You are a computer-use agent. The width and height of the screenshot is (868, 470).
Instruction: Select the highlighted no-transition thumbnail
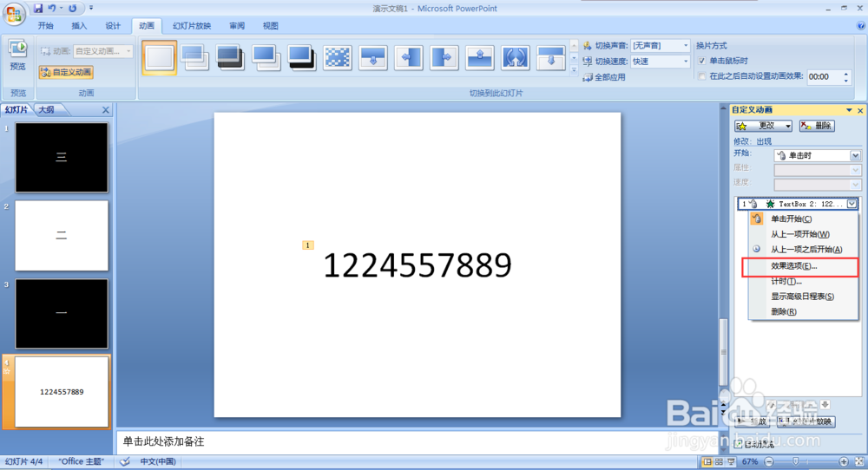[160, 57]
